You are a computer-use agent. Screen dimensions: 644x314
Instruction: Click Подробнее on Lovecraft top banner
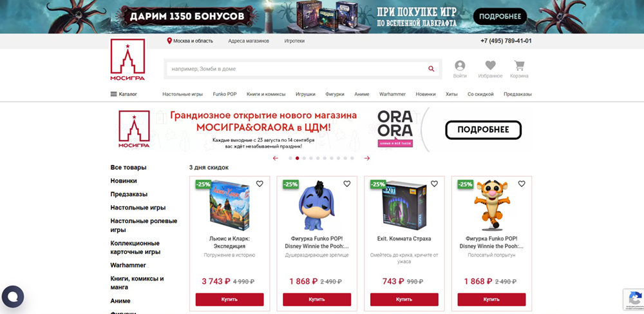(x=500, y=16)
